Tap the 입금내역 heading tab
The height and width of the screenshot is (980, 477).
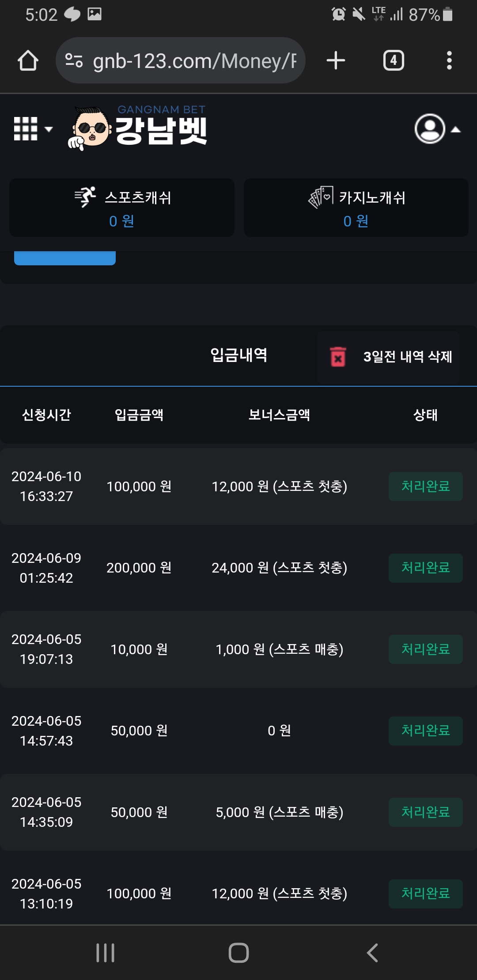click(x=238, y=355)
